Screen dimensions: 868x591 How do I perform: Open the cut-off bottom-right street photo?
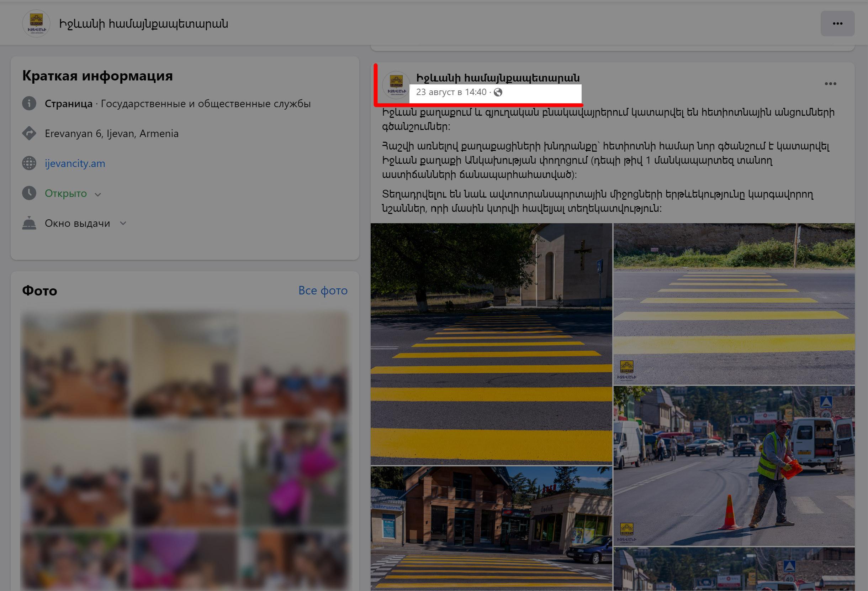coord(734,569)
